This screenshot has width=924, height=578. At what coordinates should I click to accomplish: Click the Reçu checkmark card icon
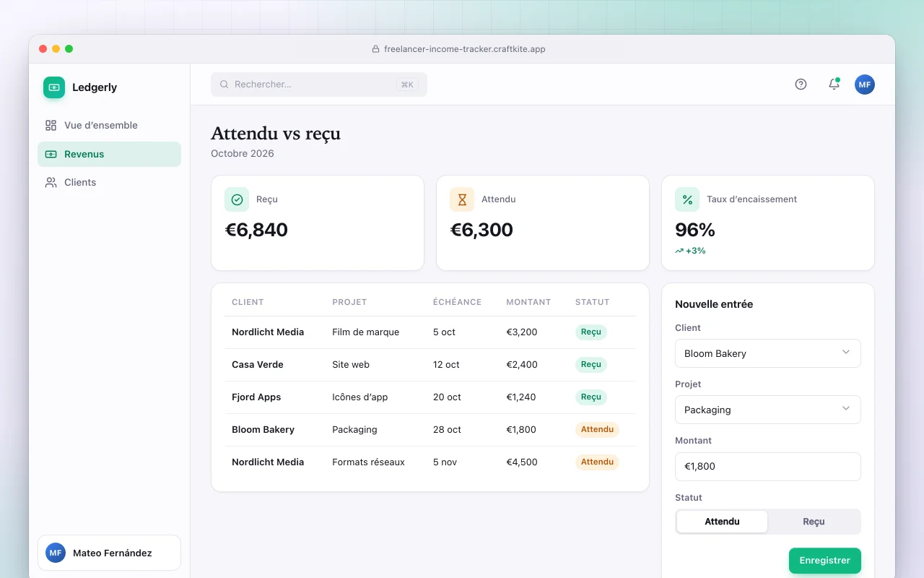(x=237, y=199)
